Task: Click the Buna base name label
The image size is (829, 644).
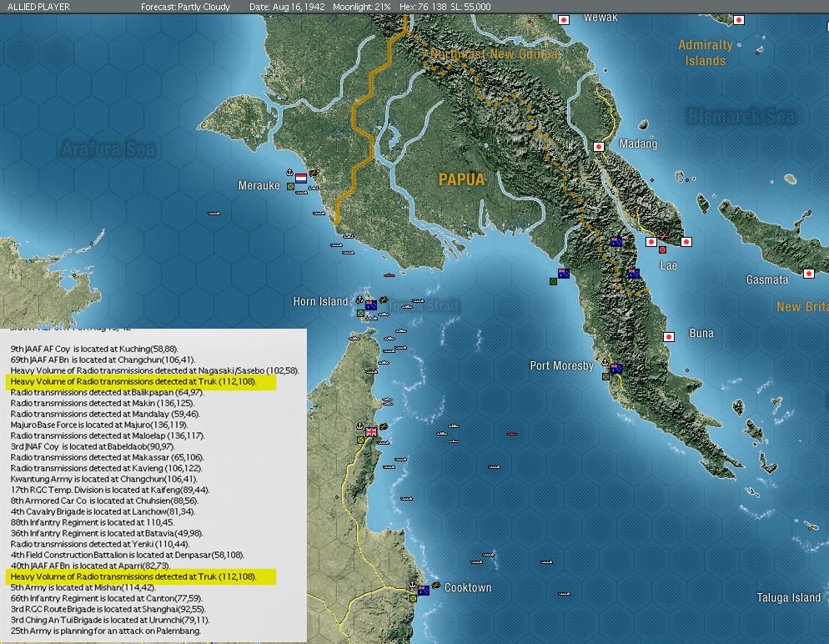Action: (701, 333)
